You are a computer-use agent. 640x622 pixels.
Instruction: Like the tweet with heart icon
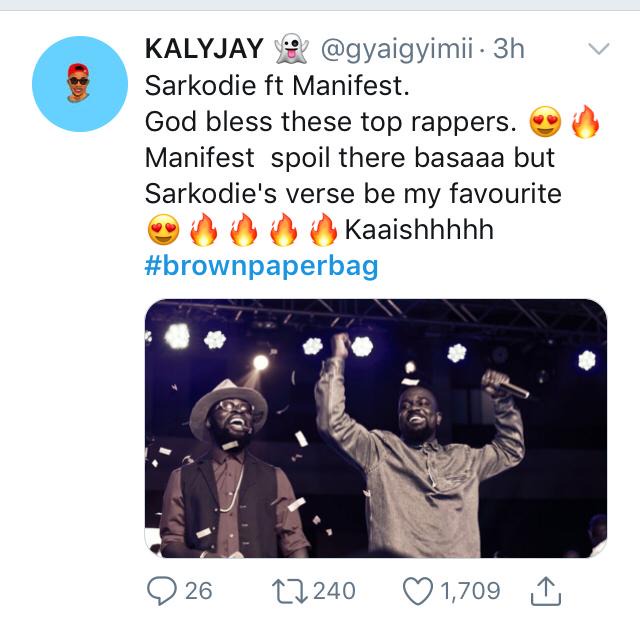418,591
